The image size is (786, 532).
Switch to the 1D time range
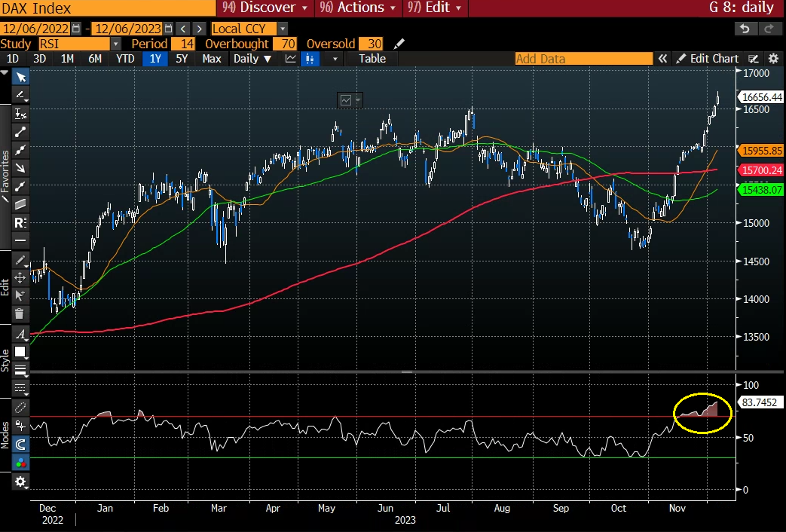click(x=13, y=59)
